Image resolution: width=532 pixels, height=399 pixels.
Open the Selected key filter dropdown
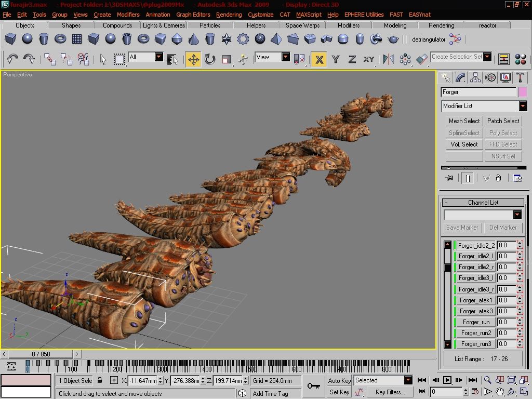(408, 380)
